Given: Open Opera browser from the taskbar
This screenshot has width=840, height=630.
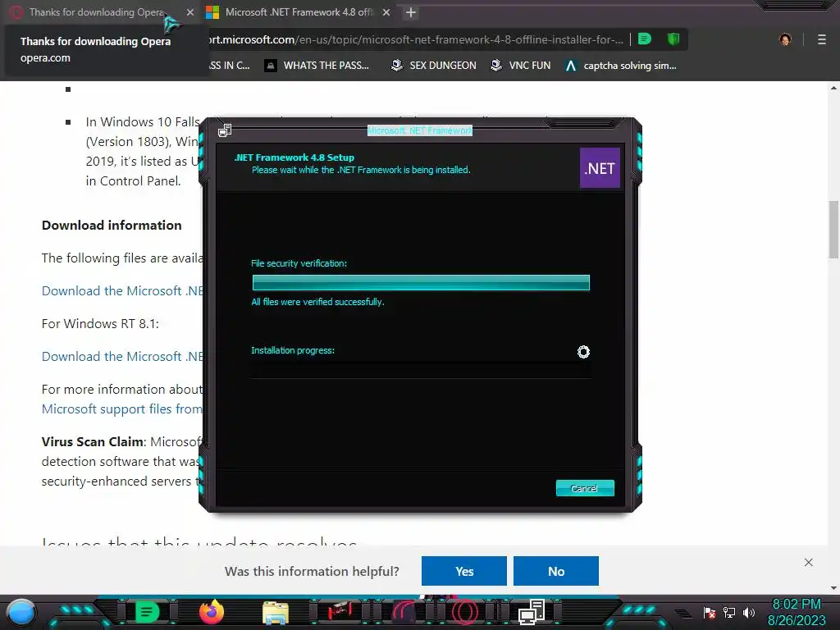Looking at the screenshot, I should (x=465, y=612).
